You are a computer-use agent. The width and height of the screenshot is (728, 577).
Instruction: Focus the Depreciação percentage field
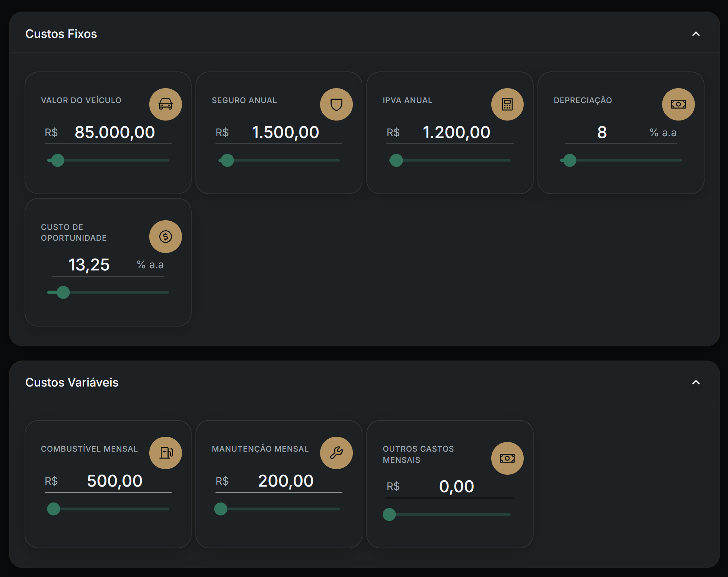(602, 132)
